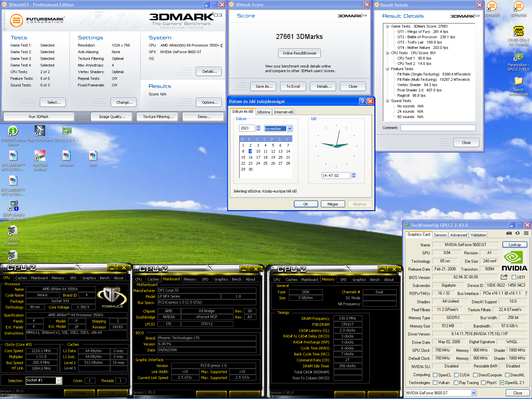This screenshot has width=532, height=399.
Task: Open the GPU selector dropdown in GPU-Z
Action: 473,393
